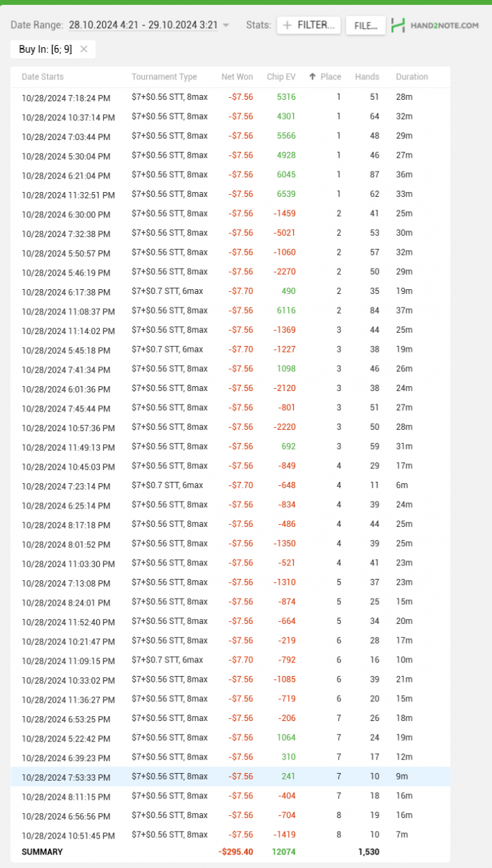This screenshot has height=868, width=492.
Task: Click the Place column sort arrow
Action: click(x=312, y=77)
